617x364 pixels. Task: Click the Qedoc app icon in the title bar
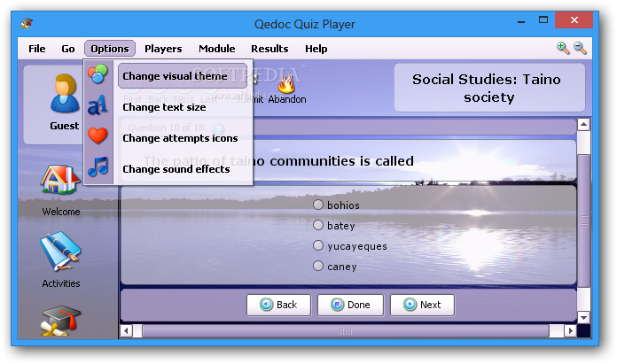27,24
